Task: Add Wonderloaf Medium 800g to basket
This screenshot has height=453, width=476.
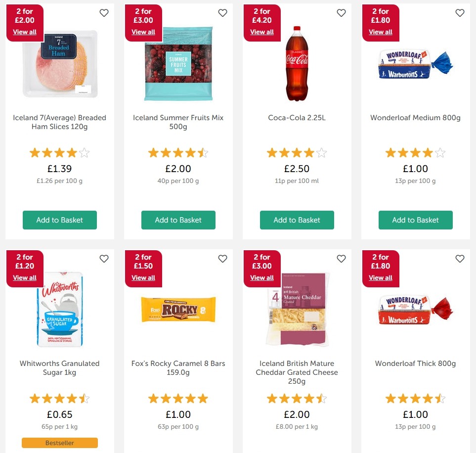Action: pos(415,220)
